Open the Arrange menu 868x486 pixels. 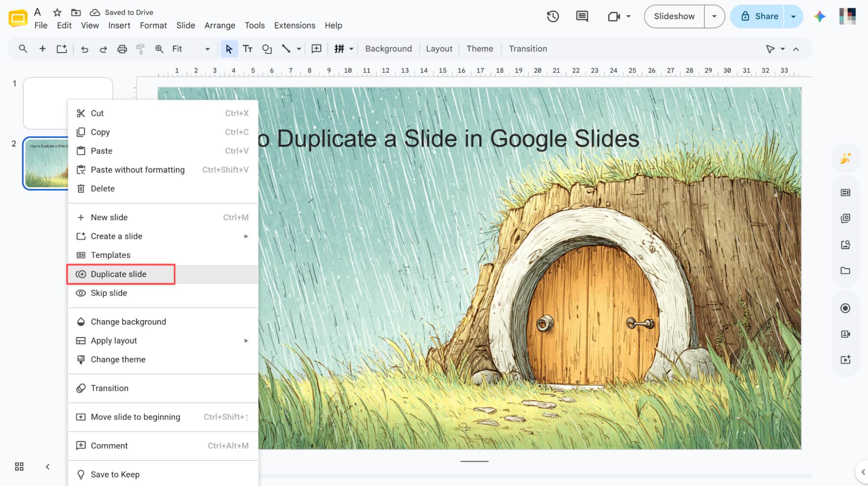(220, 26)
